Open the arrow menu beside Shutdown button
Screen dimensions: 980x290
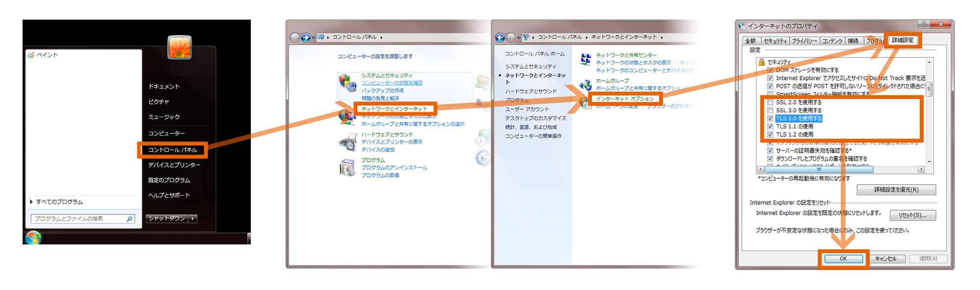(x=193, y=218)
